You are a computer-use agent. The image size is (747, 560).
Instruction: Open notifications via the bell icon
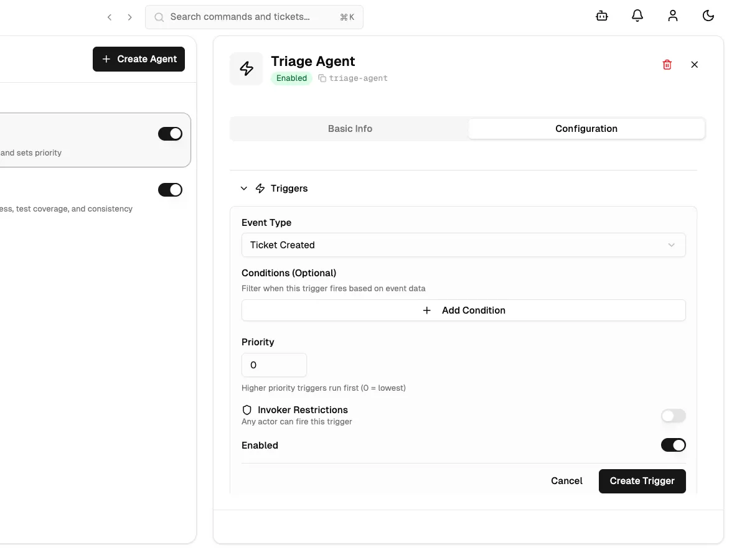click(x=637, y=16)
